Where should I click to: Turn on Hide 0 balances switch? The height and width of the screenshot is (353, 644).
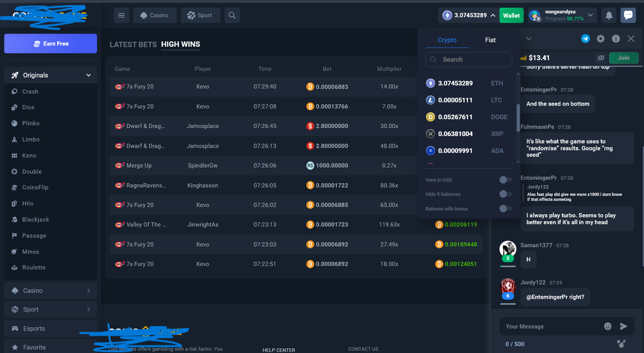505,194
